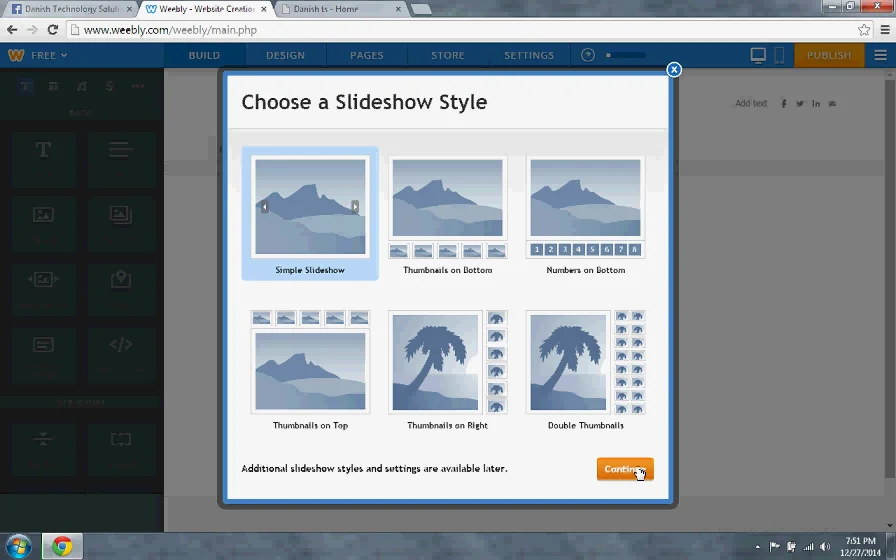The width and height of the screenshot is (896, 560).
Task: Click the browser forward arrow
Action: click(x=33, y=30)
